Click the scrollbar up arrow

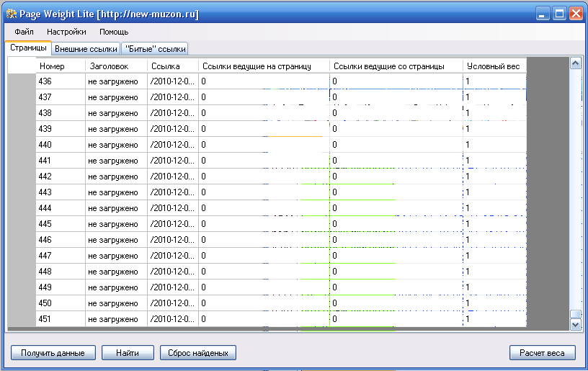(x=576, y=63)
